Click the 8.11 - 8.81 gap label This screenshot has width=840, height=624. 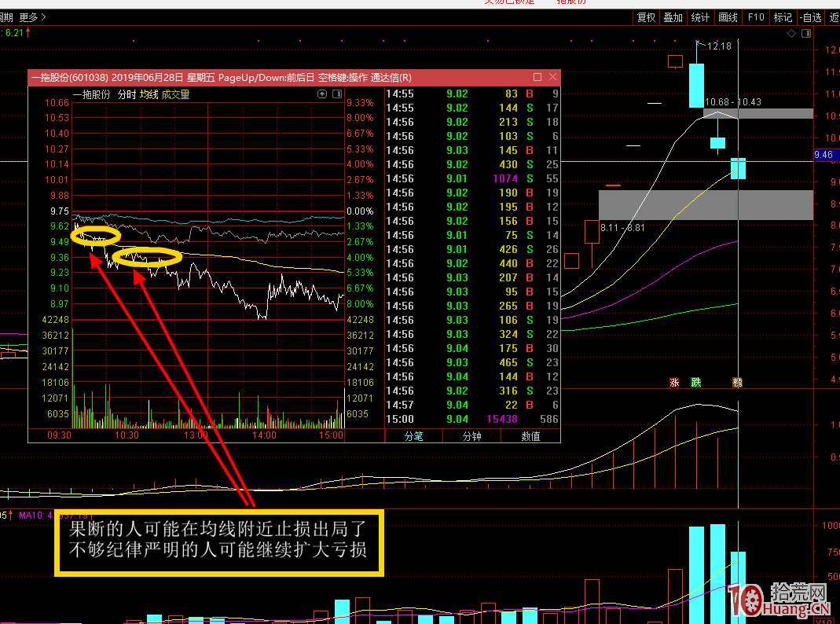pos(622,228)
